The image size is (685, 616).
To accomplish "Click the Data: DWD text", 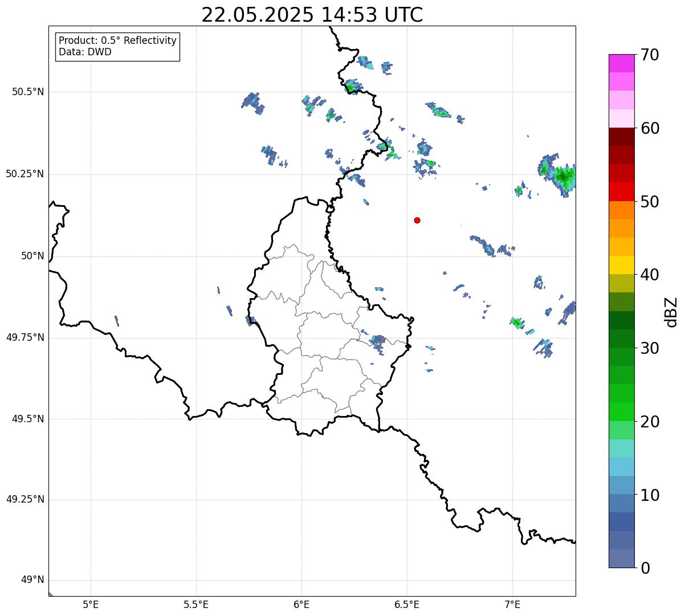I will [85, 52].
